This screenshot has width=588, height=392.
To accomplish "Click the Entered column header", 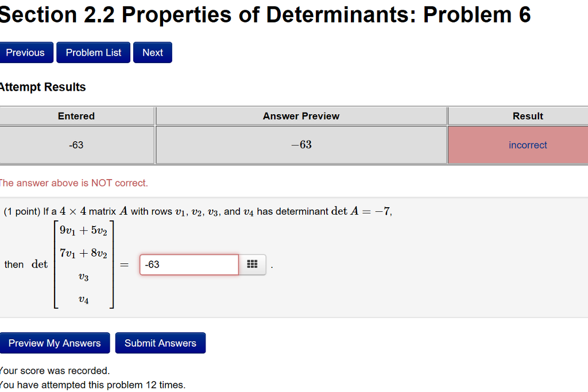I will click(77, 116).
